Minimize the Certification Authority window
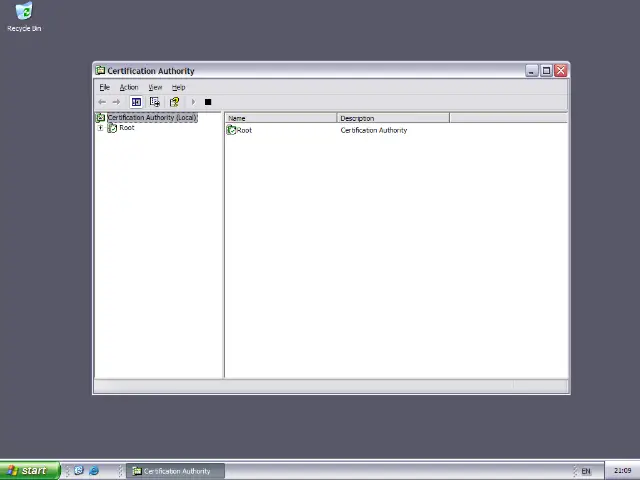640x480 pixels. click(531, 71)
